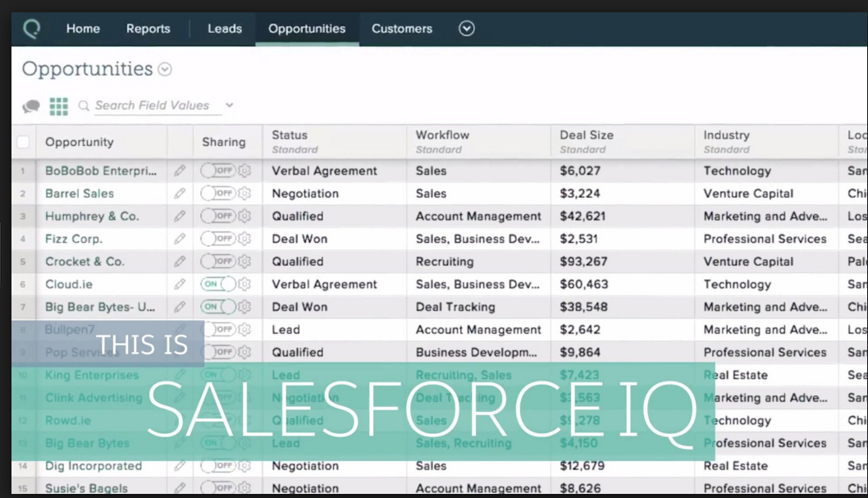Open sharing gear for Big Bear Bytes- U...
Viewport: 868px width, 498px height.
coord(244,307)
